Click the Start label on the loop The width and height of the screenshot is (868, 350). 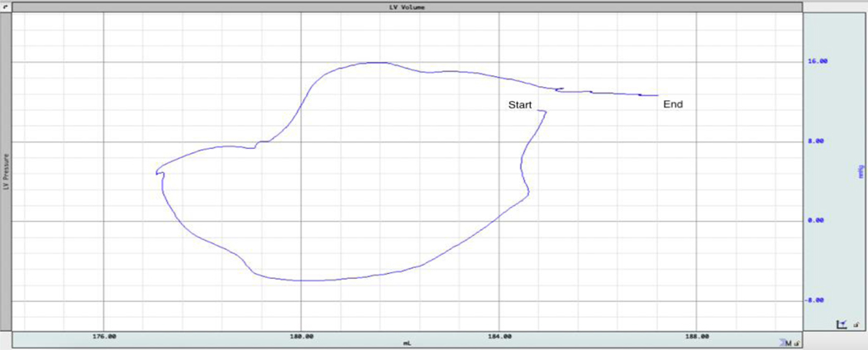click(x=520, y=104)
